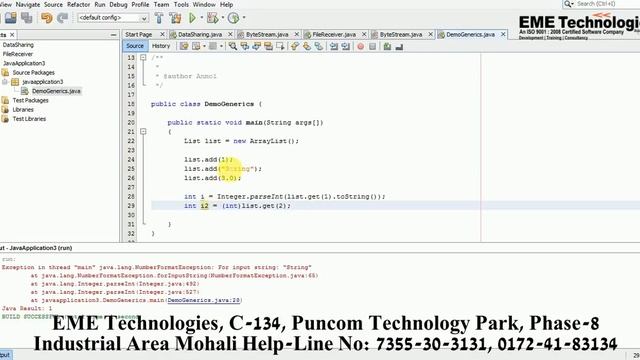
Task: Comment selected lines via toolbar icon
Action: point(387,47)
